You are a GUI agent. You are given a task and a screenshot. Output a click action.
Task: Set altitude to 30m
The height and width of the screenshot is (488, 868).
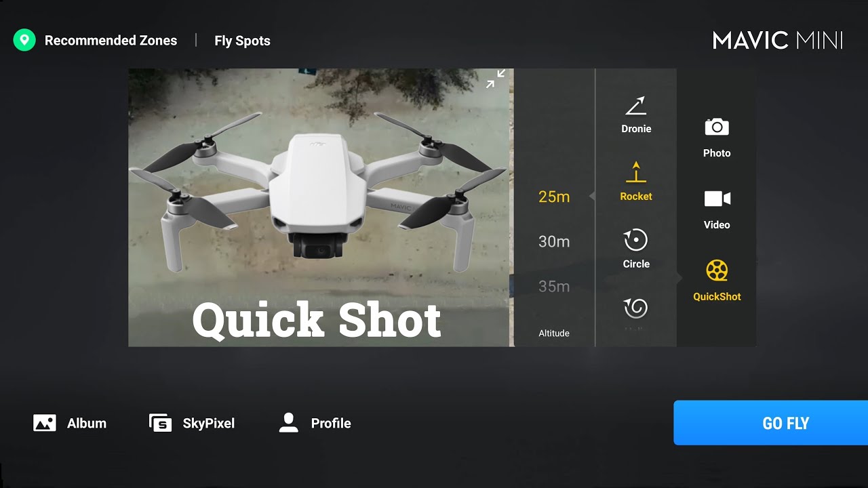(554, 241)
